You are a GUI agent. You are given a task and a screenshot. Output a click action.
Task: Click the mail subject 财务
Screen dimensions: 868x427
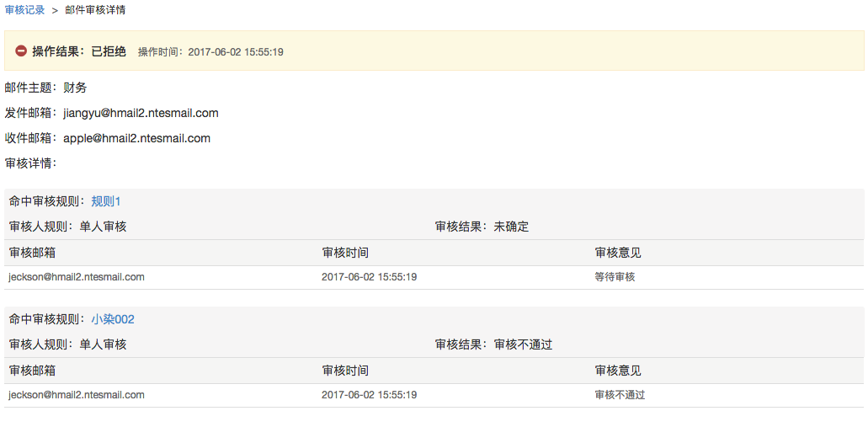[x=75, y=88]
